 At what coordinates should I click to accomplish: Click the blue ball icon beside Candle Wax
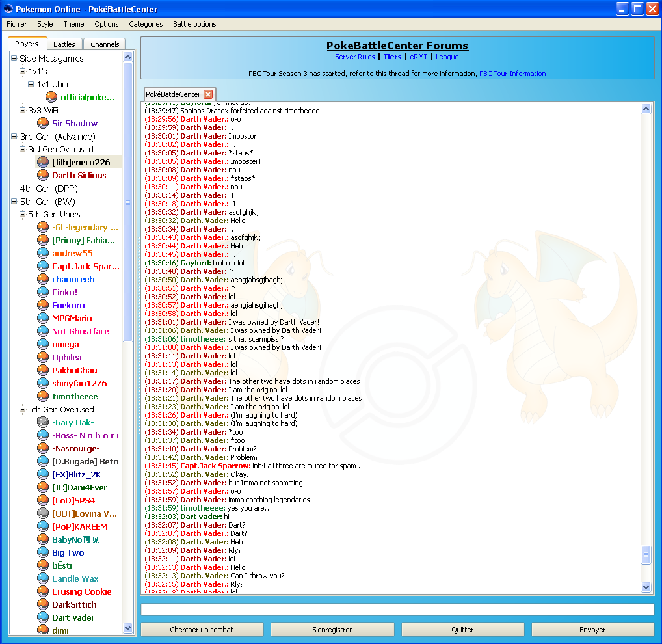tap(43, 578)
